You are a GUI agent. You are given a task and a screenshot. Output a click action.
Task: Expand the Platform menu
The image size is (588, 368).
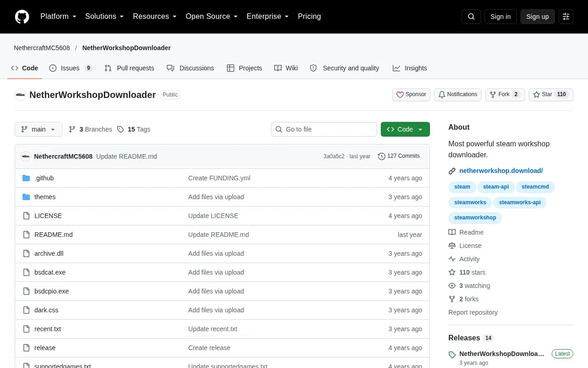[x=58, y=17]
